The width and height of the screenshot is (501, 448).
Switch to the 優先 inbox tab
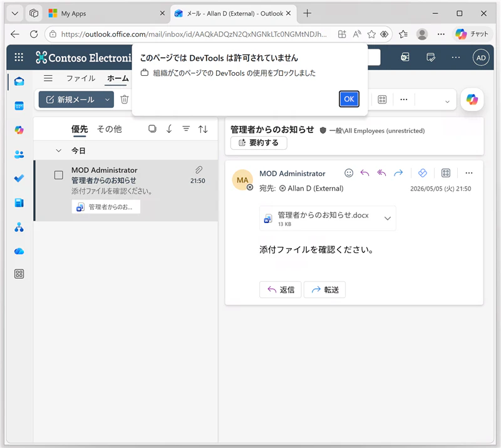tap(80, 129)
